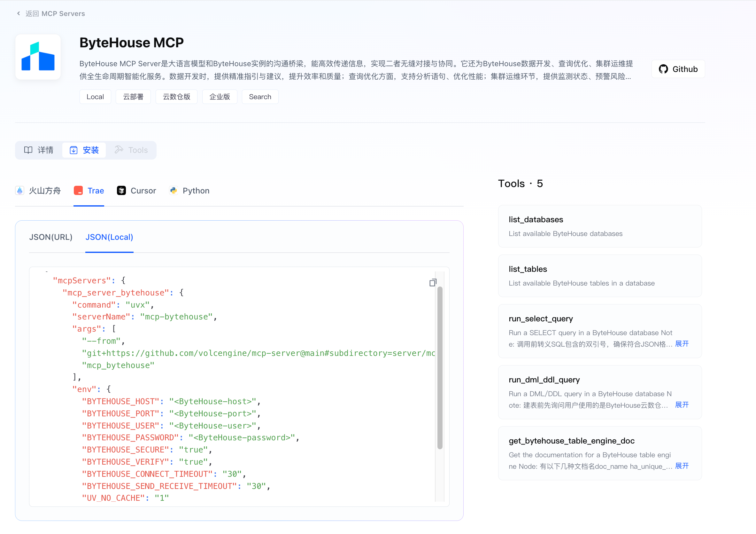
Task: Click the "--from" argument line
Action: [x=104, y=341]
